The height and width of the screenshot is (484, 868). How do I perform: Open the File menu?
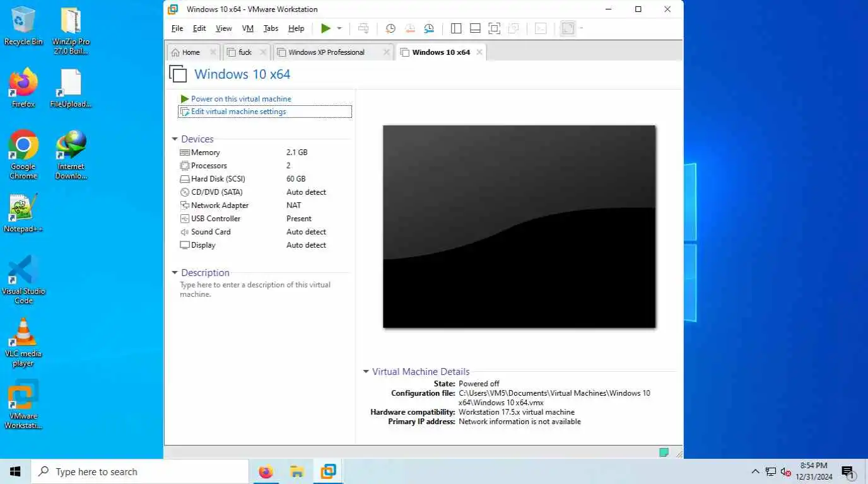pyautogui.click(x=177, y=28)
